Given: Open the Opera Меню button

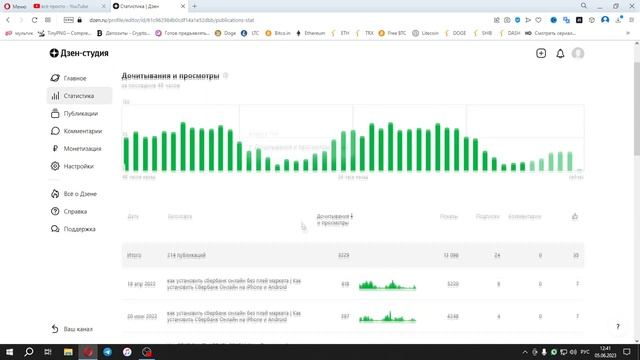Looking at the screenshot, I should 15,6.
